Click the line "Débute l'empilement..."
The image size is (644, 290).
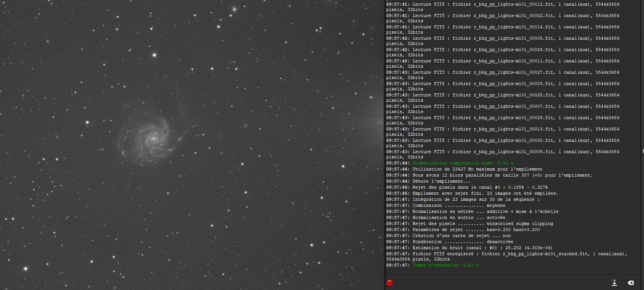(429, 181)
